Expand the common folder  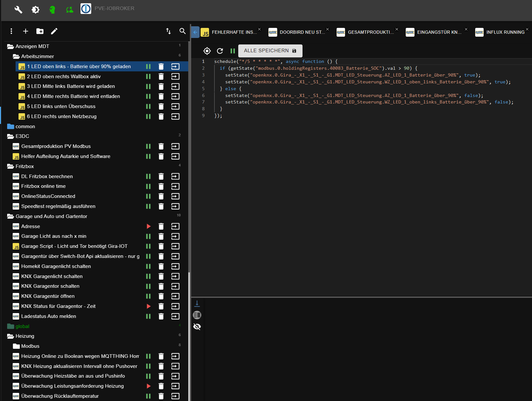click(x=10, y=127)
